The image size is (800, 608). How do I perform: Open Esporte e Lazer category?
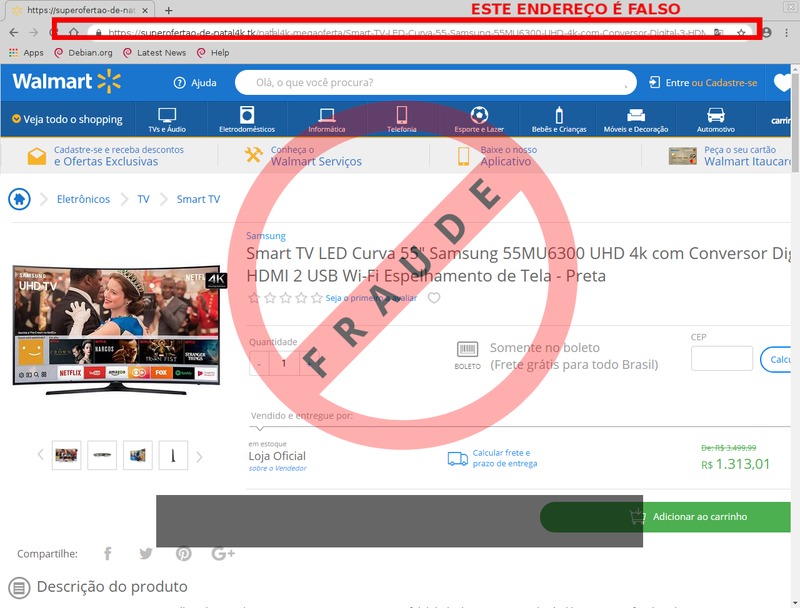479,120
